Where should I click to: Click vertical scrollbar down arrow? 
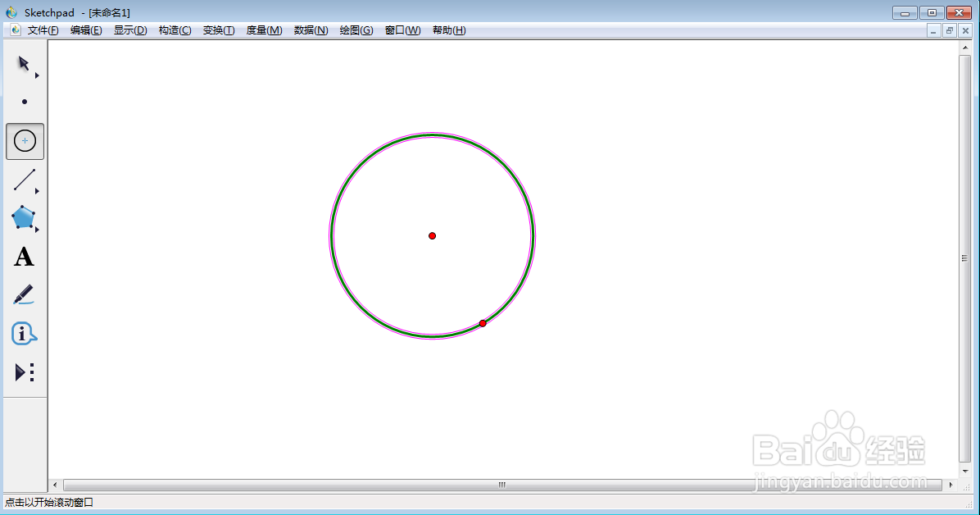pos(965,472)
